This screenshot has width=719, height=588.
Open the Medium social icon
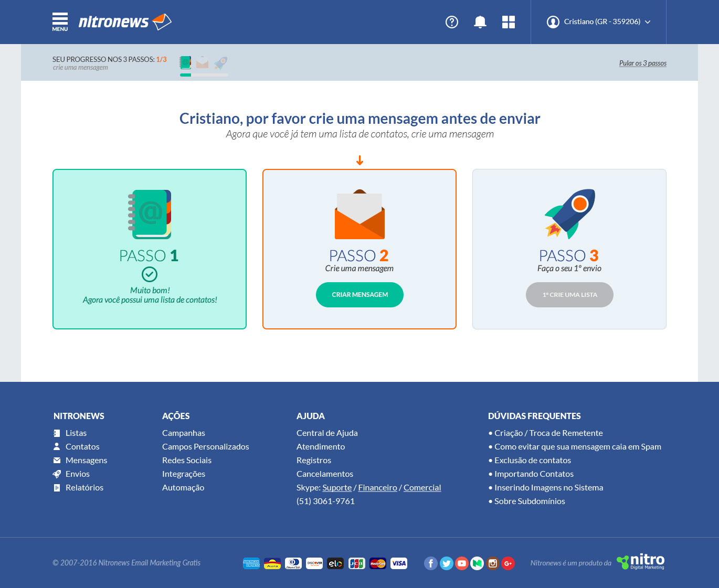click(477, 564)
